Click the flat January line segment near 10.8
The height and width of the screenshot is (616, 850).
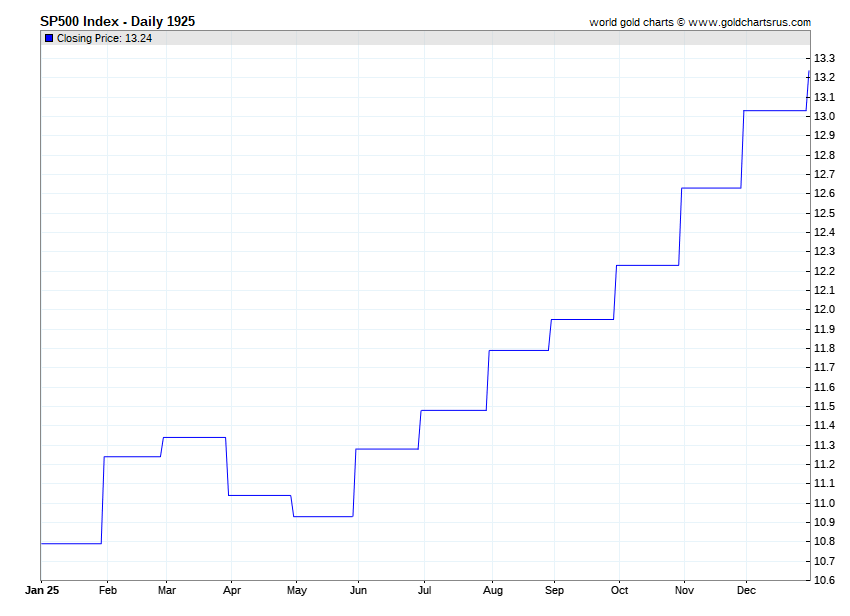pyautogui.click(x=70, y=543)
